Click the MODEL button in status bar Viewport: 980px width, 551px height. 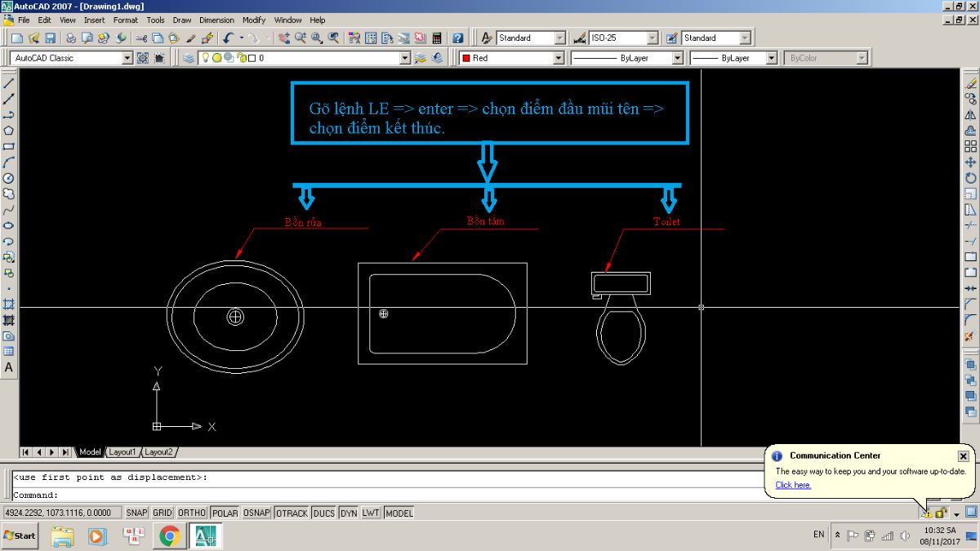399,513
